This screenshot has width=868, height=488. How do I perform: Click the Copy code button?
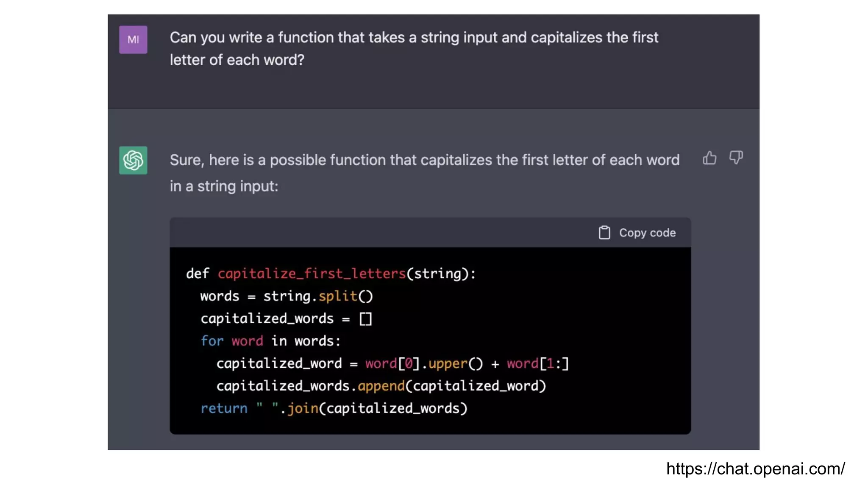tap(637, 233)
